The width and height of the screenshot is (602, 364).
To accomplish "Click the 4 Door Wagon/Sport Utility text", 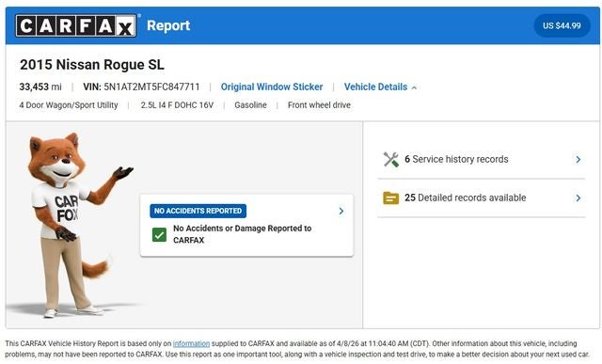I will tap(69, 105).
